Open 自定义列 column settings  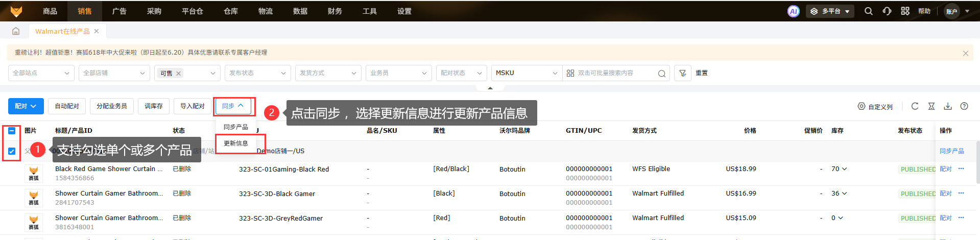coord(875,106)
